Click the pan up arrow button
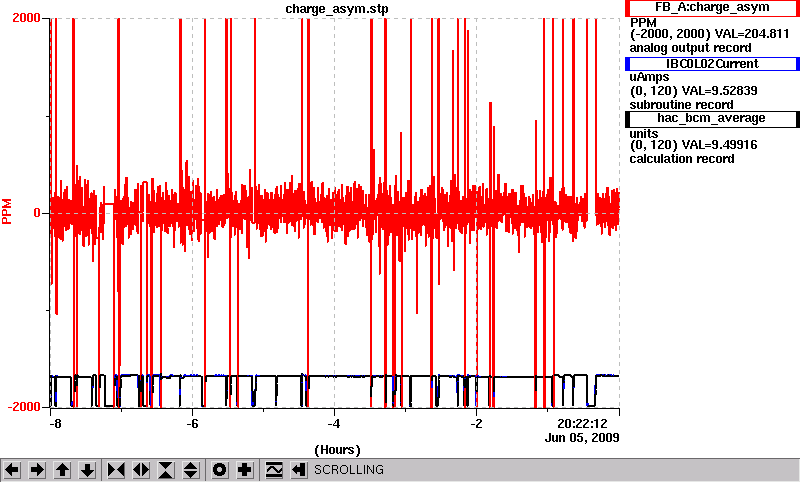The width and height of the screenshot is (800, 482). (x=62, y=470)
